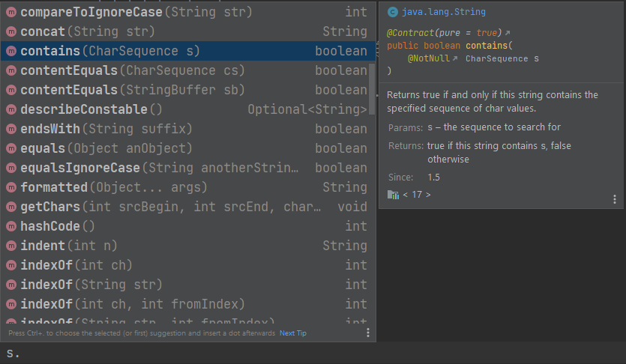
Task: Click method icon beside endsWith
Action: pos(11,129)
